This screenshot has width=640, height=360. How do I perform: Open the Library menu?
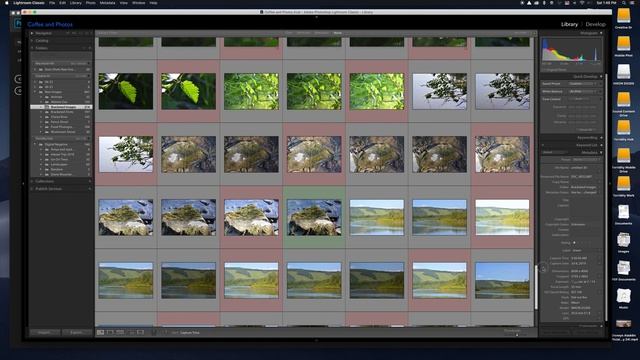(76, 3)
